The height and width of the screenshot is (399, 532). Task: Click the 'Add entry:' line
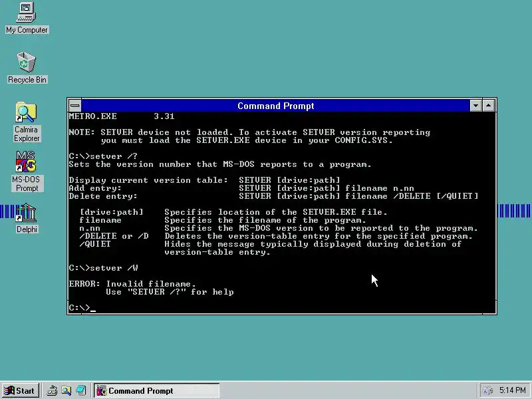pos(241,188)
